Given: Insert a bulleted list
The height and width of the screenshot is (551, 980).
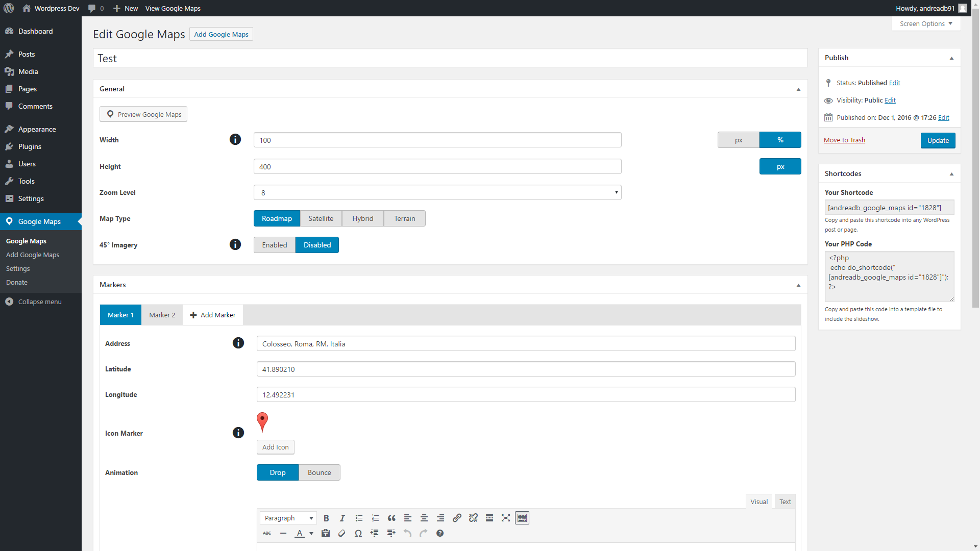Looking at the screenshot, I should pos(359,518).
